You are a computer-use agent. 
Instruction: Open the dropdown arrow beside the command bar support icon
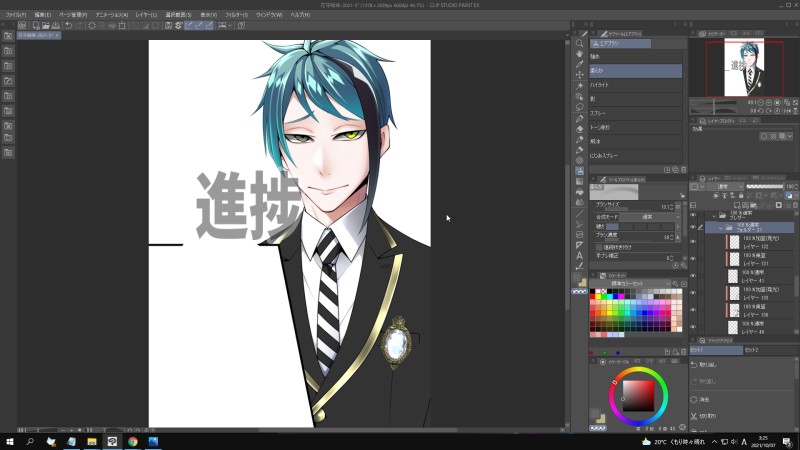pos(230,25)
